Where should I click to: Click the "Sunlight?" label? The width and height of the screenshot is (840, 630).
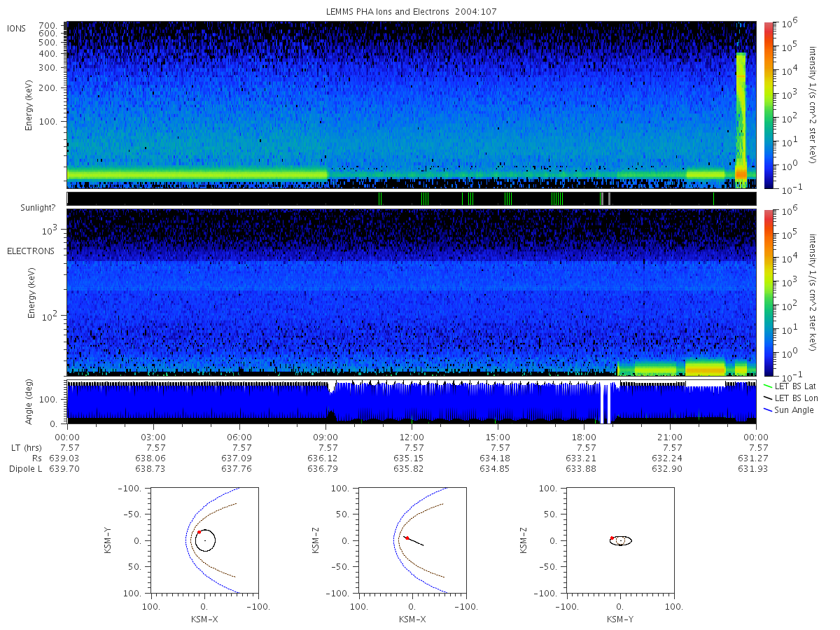coord(39,208)
